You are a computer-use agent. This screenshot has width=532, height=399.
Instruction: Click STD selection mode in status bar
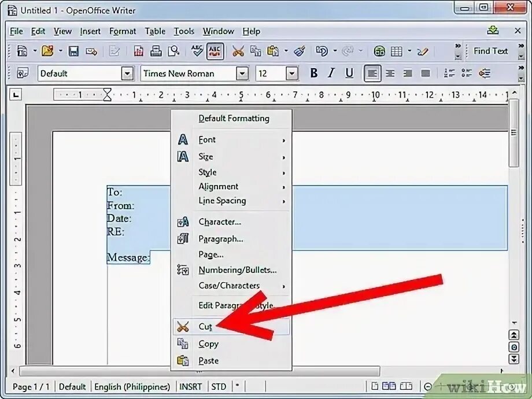(x=219, y=387)
